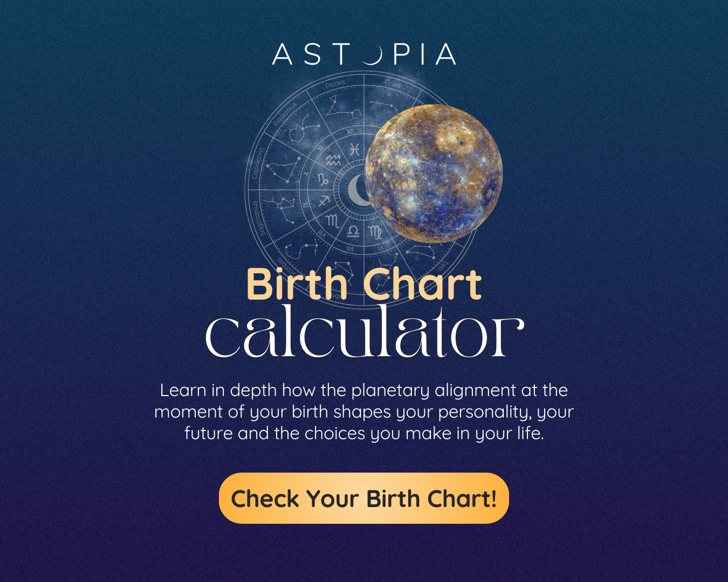Click the Aries label on the wheel
Screen dimensions: 728x582
pos(393,84)
